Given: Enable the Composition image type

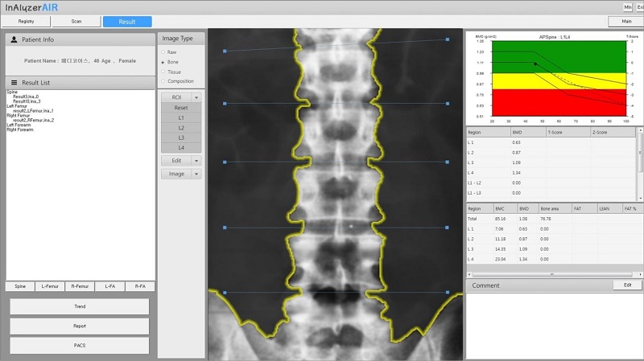Looking at the screenshot, I should point(163,81).
